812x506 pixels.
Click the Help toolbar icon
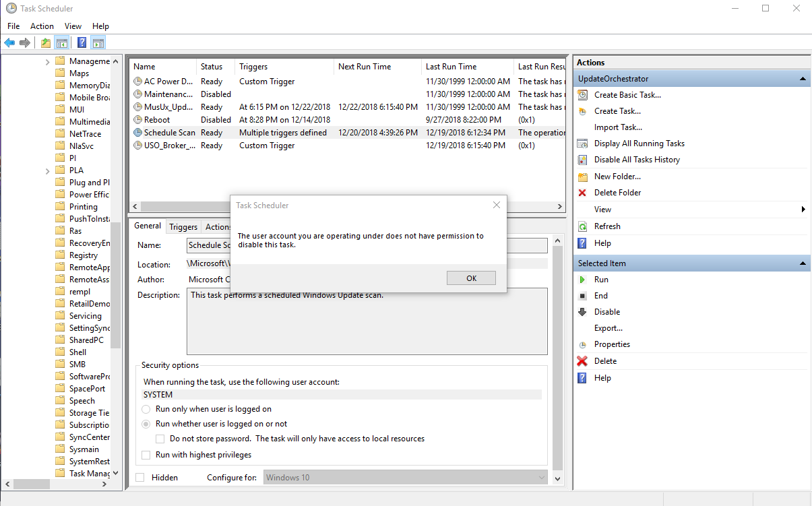coord(82,43)
